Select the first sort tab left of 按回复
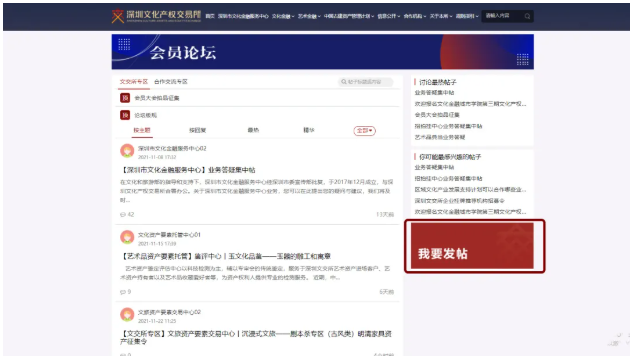The width and height of the screenshot is (633, 360). click(x=142, y=130)
